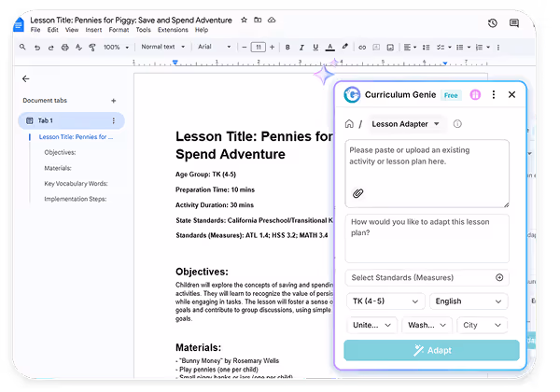The height and width of the screenshot is (392, 560).
Task: Click the lesson plan paste text area
Action: point(427,174)
